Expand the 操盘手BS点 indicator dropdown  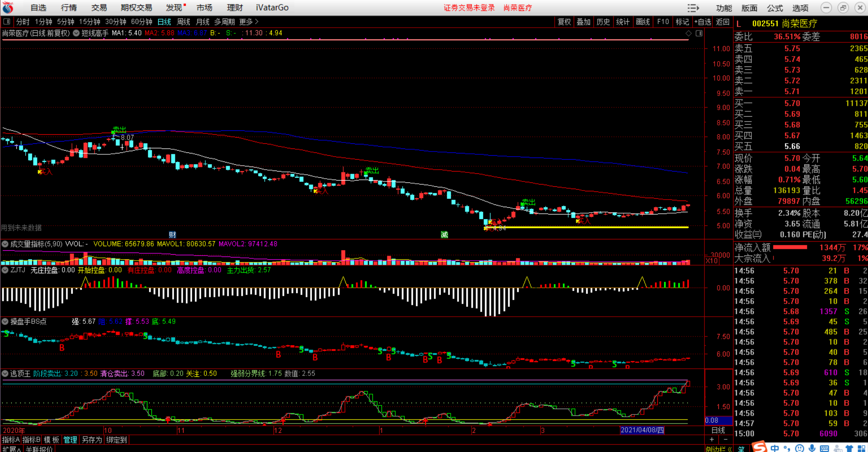click(x=5, y=322)
